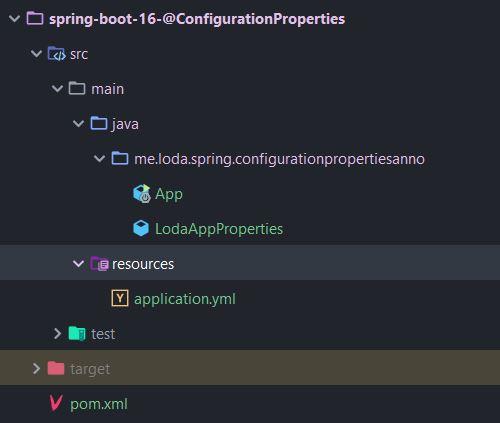Click the resources folder icon
The width and height of the screenshot is (500, 423).
tap(99, 264)
